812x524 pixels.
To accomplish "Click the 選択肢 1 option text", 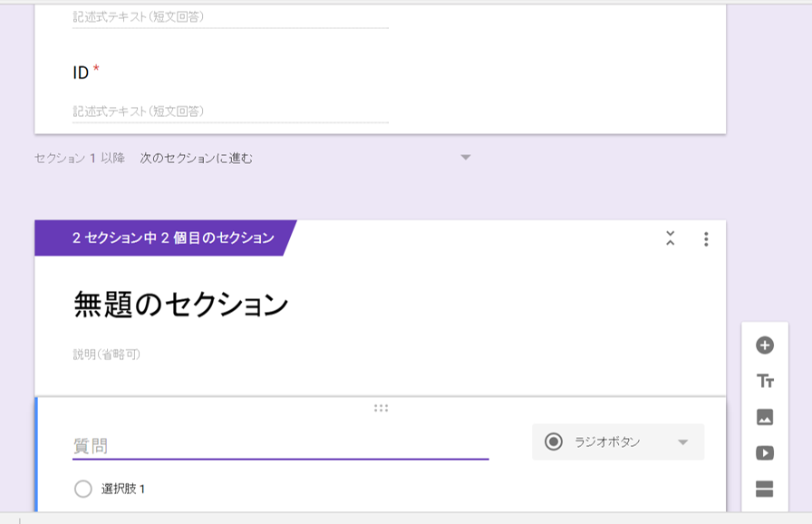I will 123,489.
